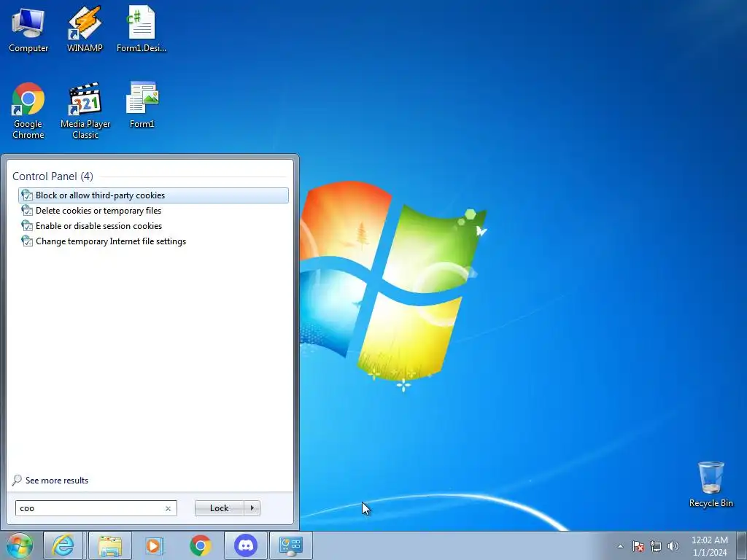Click icon beside Delete cookies or temporary files
Viewport: 747px width, 560px height.
pos(27,211)
